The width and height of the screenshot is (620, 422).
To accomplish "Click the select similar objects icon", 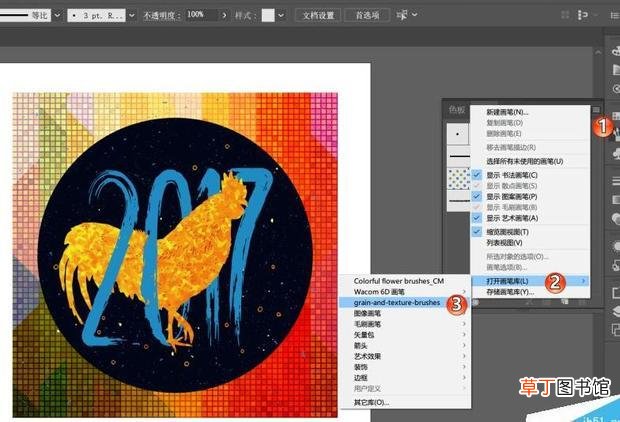I will click(x=402, y=15).
